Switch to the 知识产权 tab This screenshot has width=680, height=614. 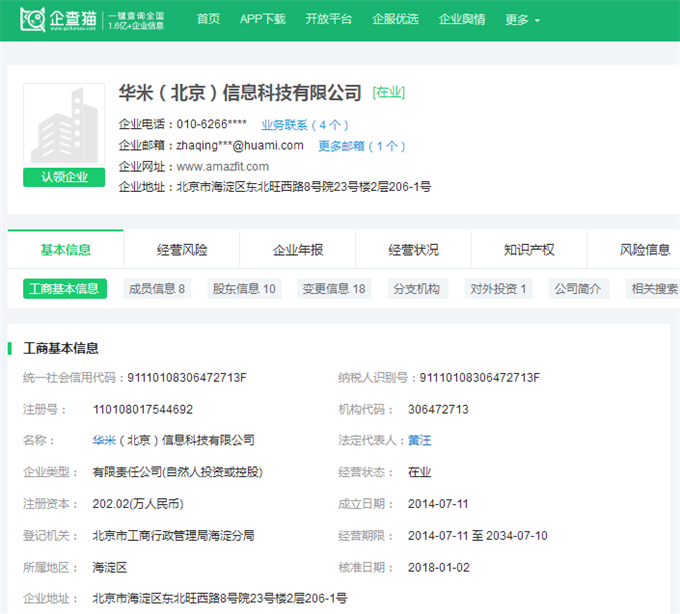click(x=529, y=249)
